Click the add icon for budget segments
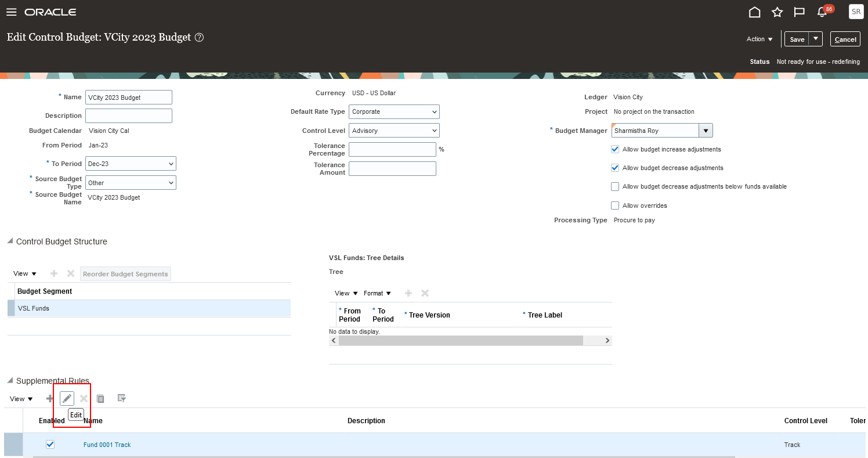Image resolution: width=868 pixels, height=458 pixels. point(54,273)
